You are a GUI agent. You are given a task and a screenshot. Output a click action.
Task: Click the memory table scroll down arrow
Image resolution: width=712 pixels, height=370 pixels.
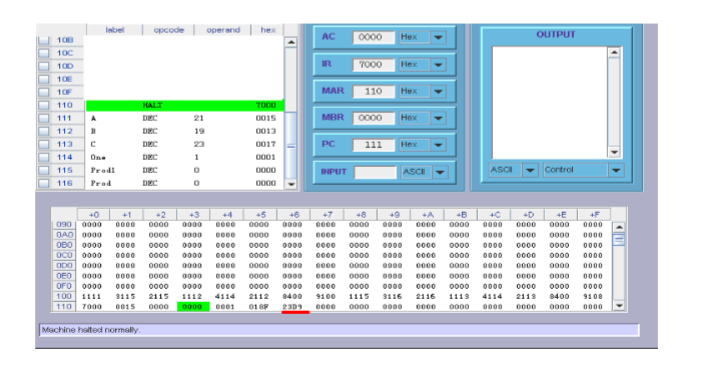618,306
